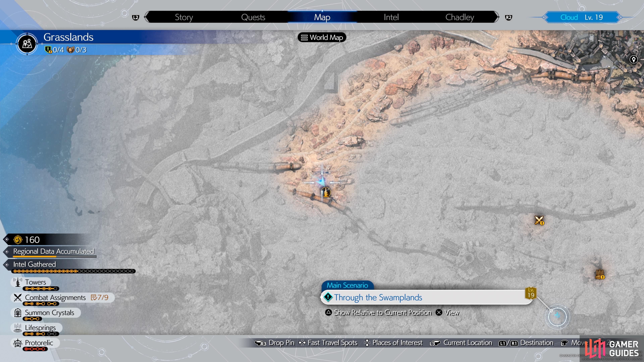Click the Main Scenario label tab
This screenshot has height=362, width=644.
347,285
